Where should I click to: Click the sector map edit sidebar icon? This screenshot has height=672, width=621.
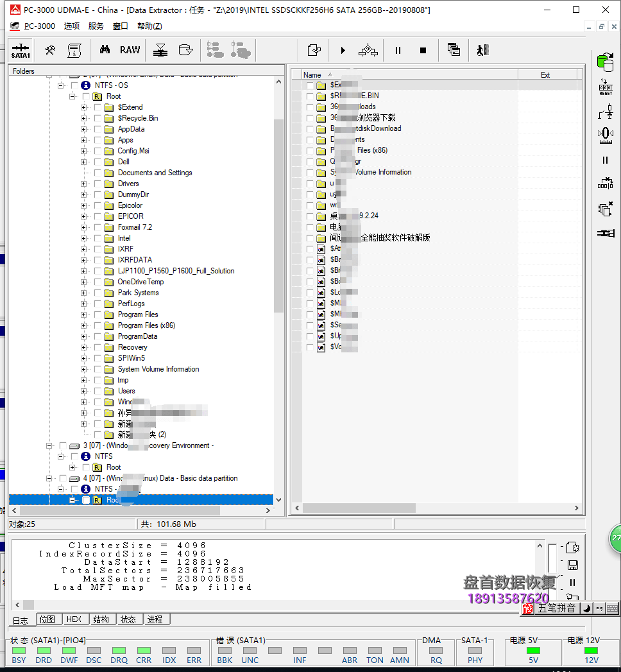[606, 184]
